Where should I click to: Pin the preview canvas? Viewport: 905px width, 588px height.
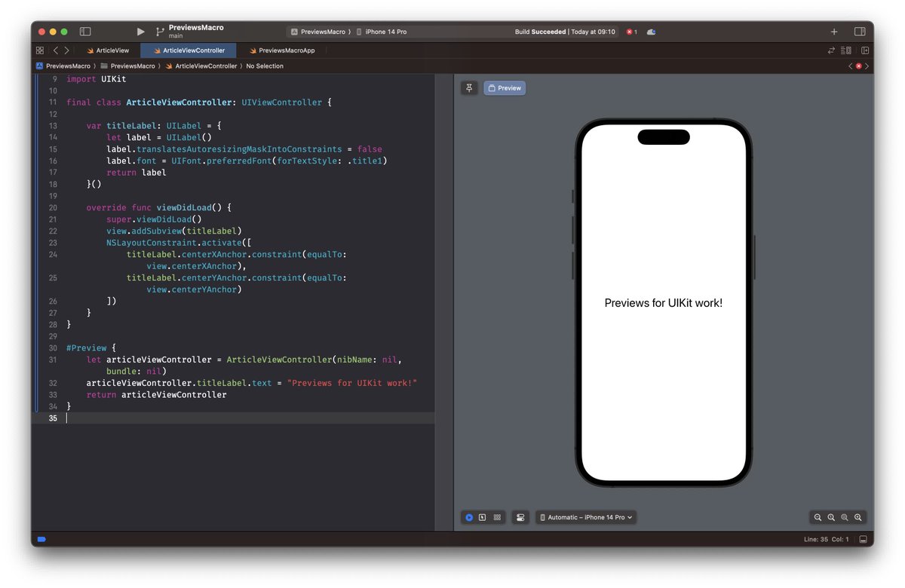(x=469, y=87)
